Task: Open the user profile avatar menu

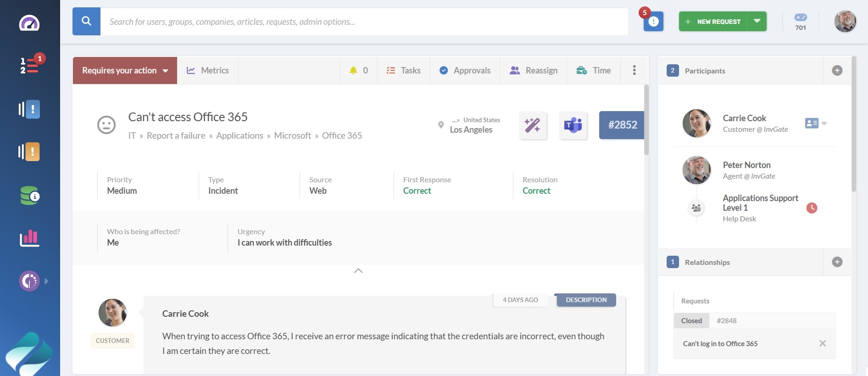Action: [845, 22]
